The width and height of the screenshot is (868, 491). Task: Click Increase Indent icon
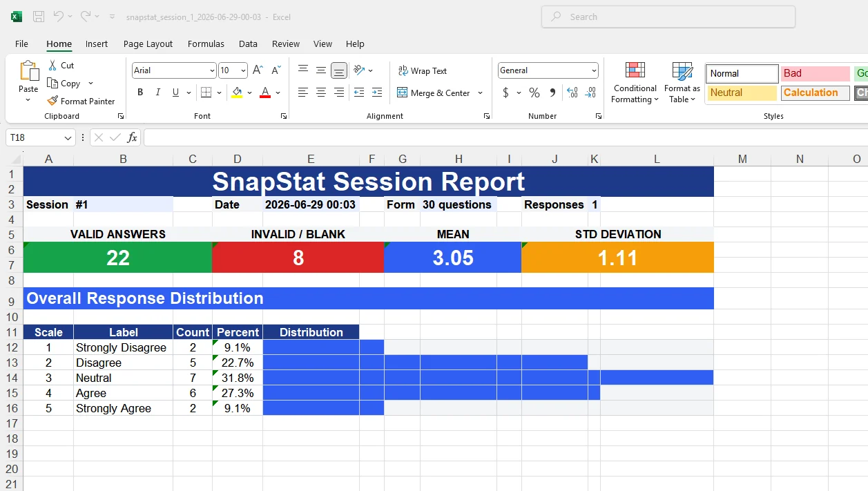[377, 93]
